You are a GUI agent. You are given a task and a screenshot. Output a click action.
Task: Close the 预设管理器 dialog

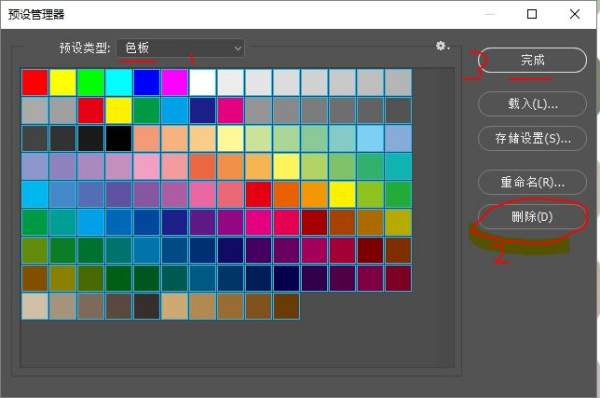(574, 14)
